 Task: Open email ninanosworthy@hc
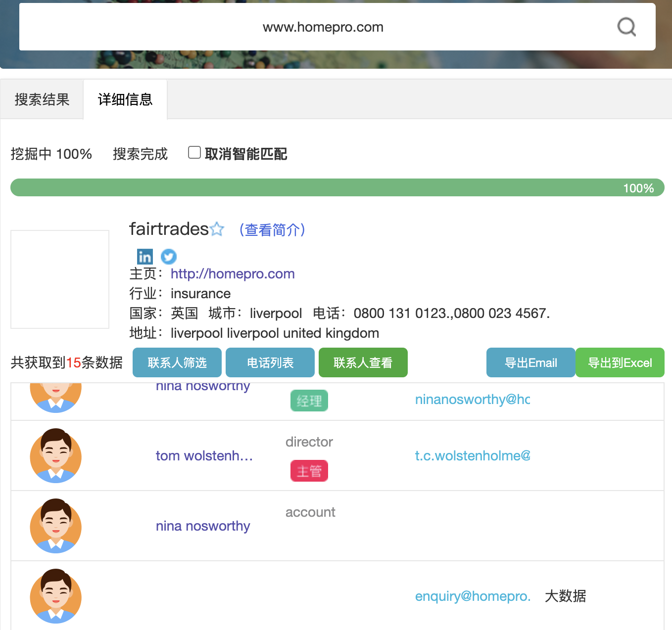pos(473,399)
